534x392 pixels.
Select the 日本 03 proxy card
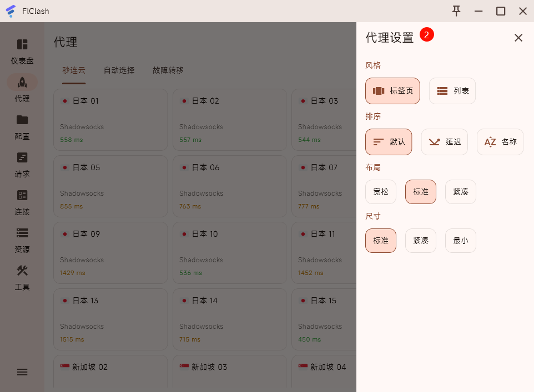point(324,120)
